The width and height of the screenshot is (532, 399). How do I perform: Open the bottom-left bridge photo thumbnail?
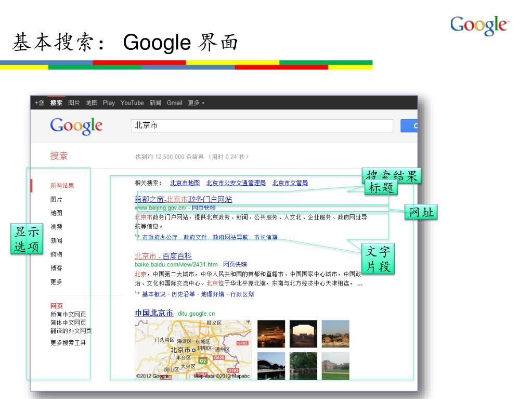[x=271, y=366]
